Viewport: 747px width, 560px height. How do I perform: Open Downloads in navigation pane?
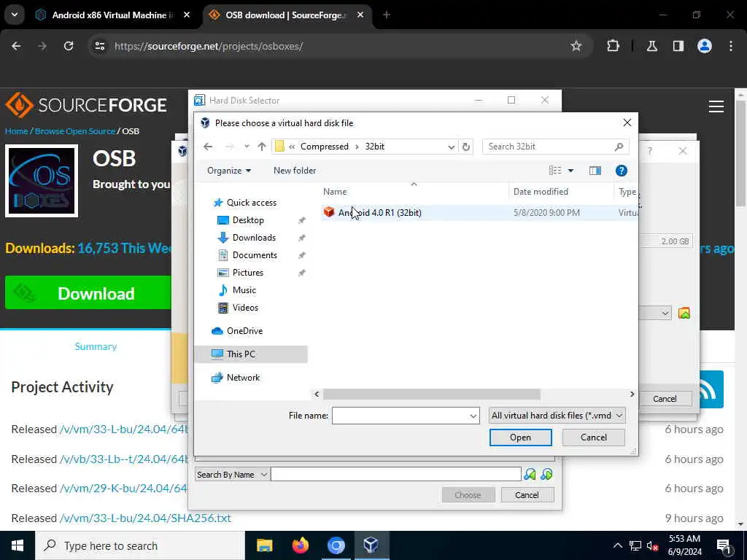coord(254,238)
